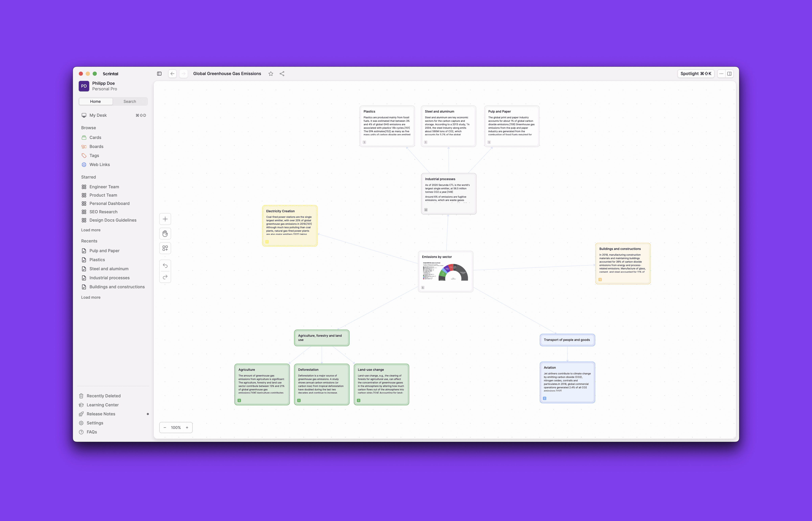Zoom out with the minus button
Screen dimensions: 812x521
coord(165,428)
